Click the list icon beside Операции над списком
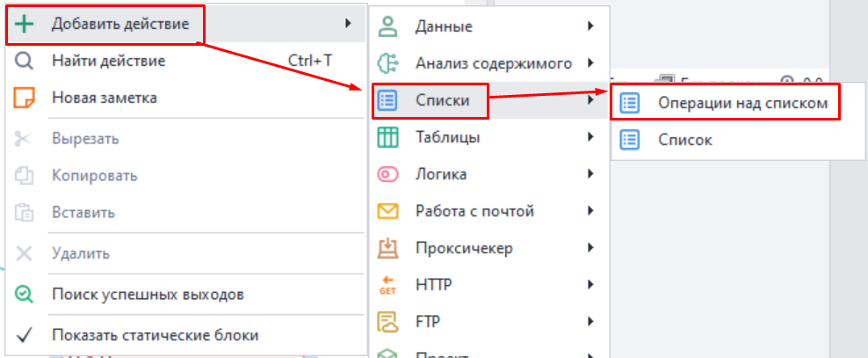 pos(629,103)
